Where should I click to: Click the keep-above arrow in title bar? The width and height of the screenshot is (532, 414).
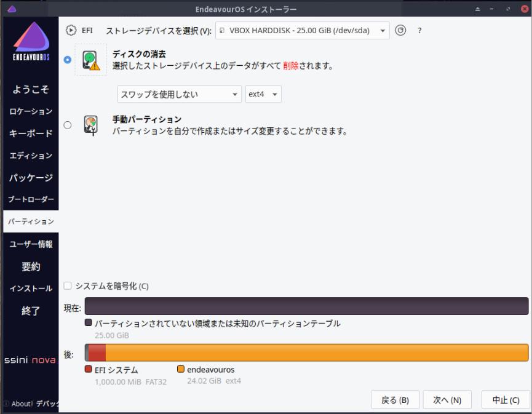coord(477,9)
